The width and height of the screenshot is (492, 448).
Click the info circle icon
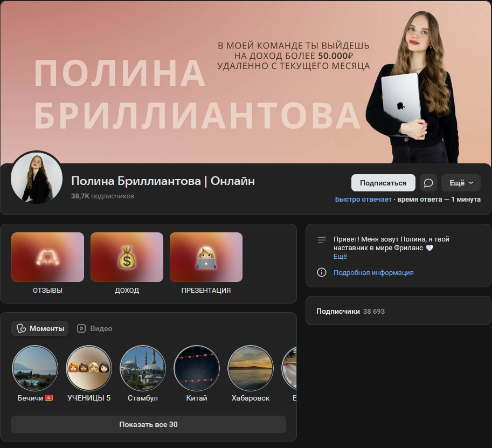tap(322, 272)
